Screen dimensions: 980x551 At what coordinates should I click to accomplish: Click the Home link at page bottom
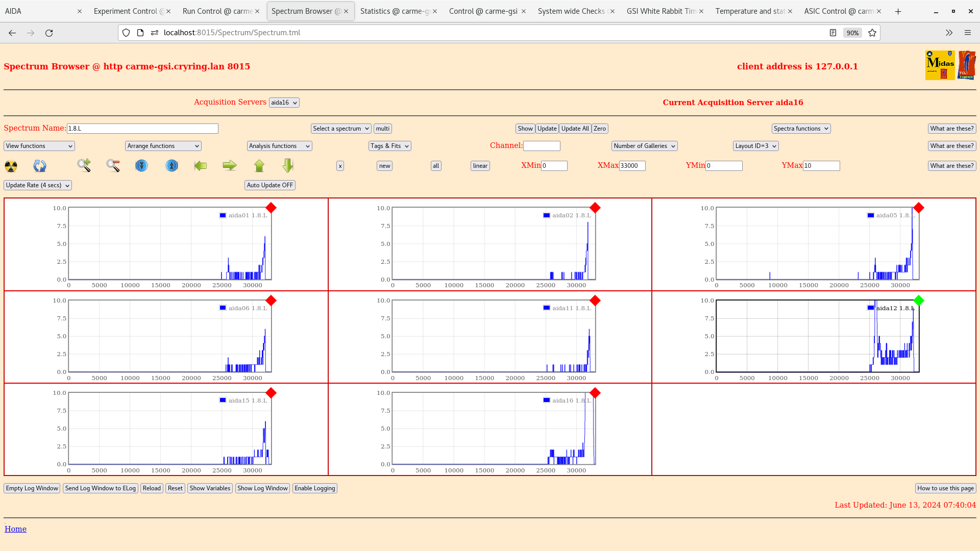point(15,529)
